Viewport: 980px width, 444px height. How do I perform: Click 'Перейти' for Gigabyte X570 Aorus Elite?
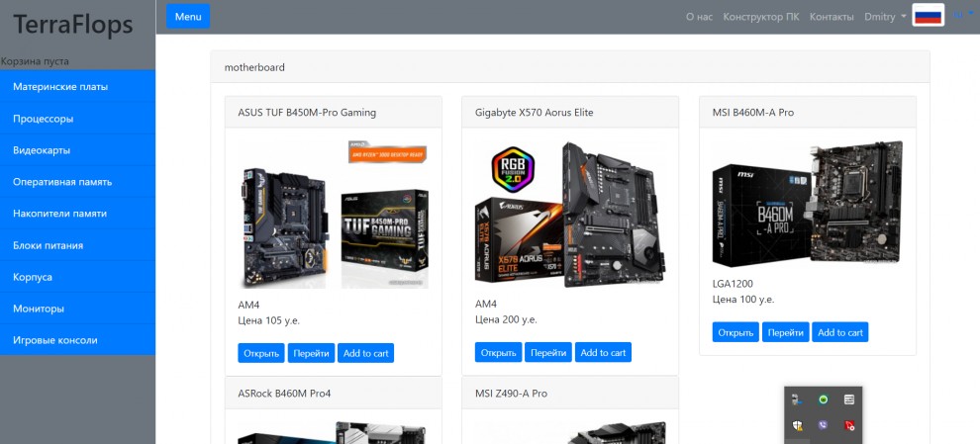[x=548, y=352]
